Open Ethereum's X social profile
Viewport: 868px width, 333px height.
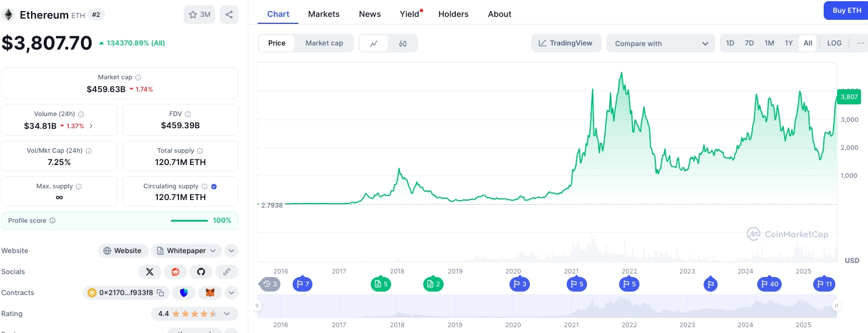[150, 272]
